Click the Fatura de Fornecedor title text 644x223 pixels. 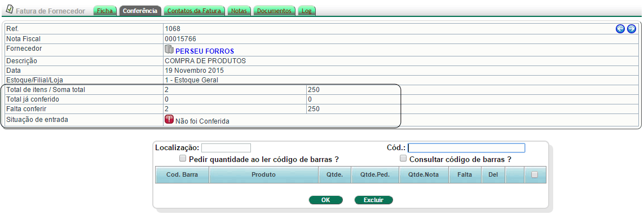click(x=51, y=11)
